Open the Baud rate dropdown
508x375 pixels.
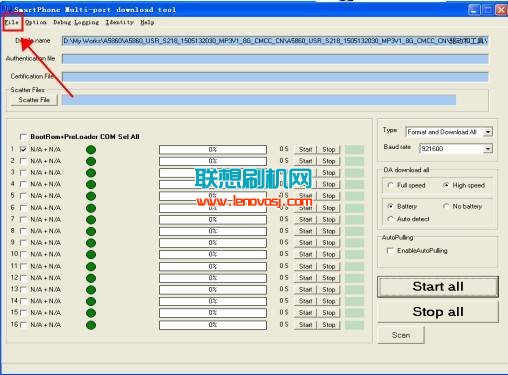click(488, 149)
